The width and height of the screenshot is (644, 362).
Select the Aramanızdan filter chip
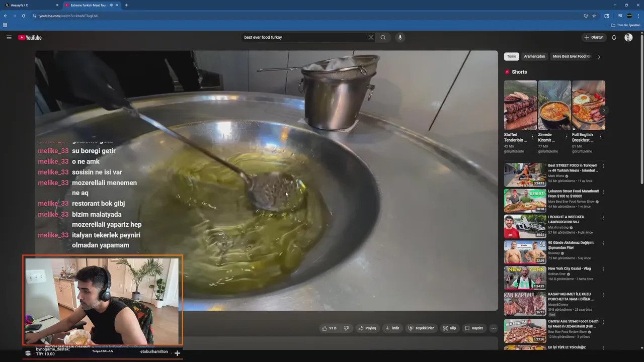pos(534,56)
